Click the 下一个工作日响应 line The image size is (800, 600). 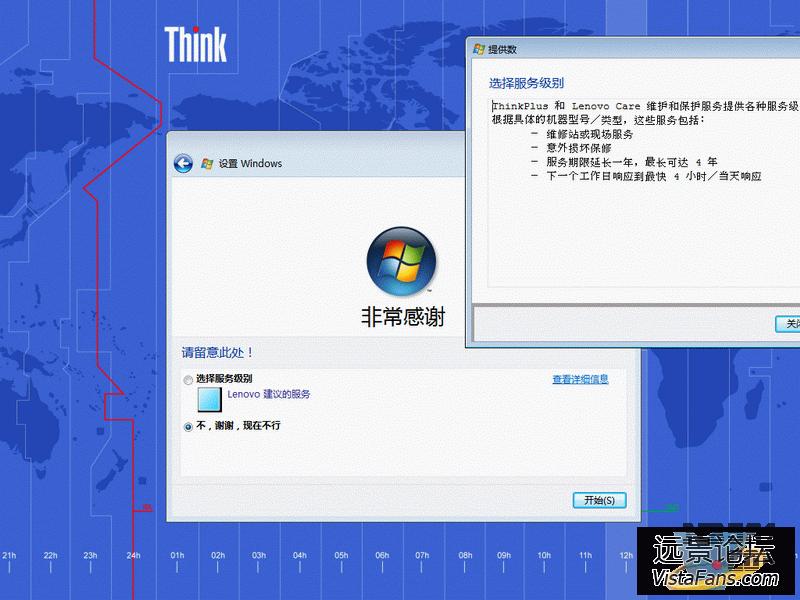(654, 177)
